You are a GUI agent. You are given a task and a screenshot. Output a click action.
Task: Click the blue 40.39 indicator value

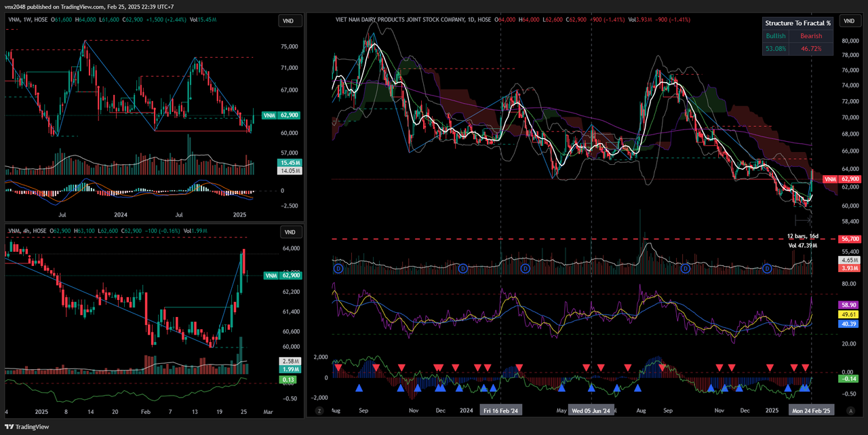(849, 324)
